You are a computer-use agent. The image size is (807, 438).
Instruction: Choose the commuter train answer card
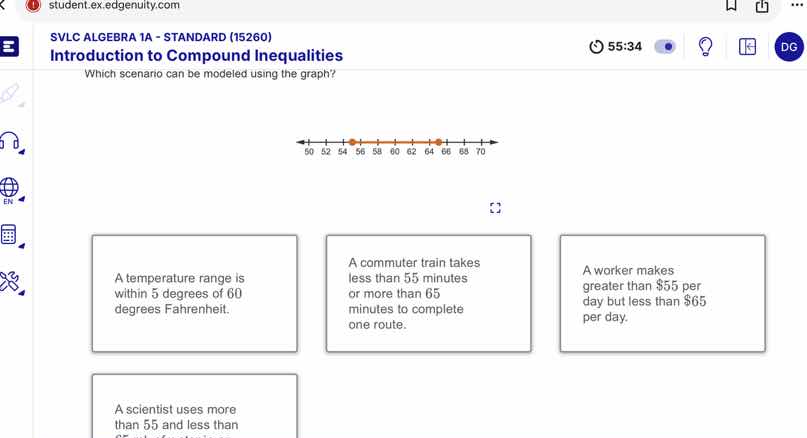(x=428, y=293)
